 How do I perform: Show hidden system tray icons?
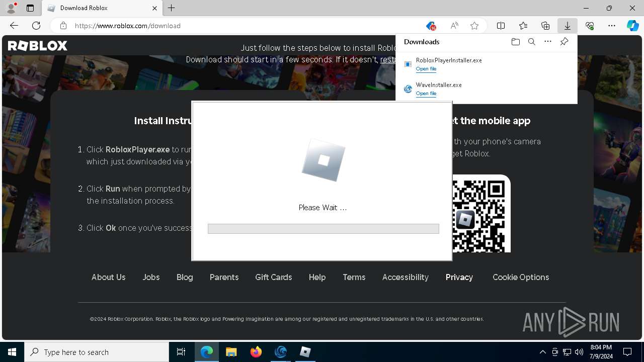tap(542, 352)
